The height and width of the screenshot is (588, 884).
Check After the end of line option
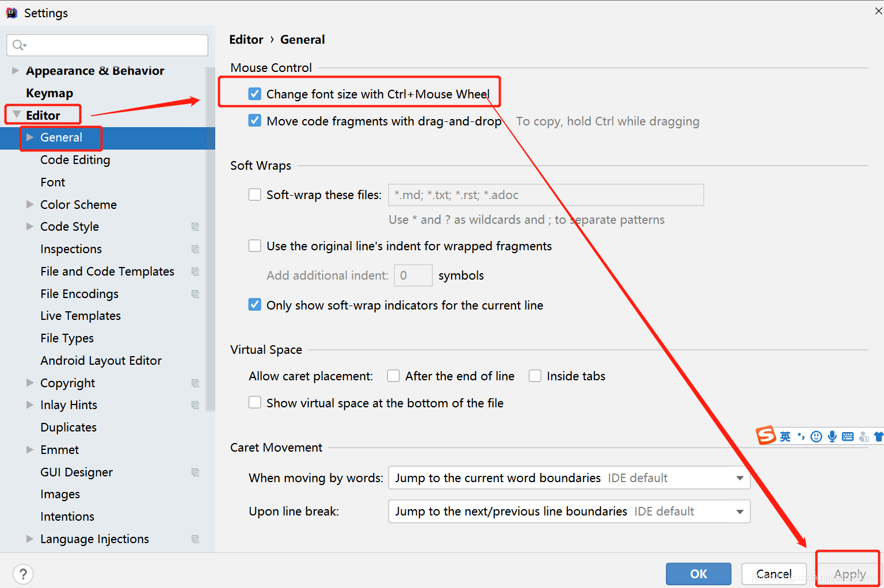click(x=394, y=376)
